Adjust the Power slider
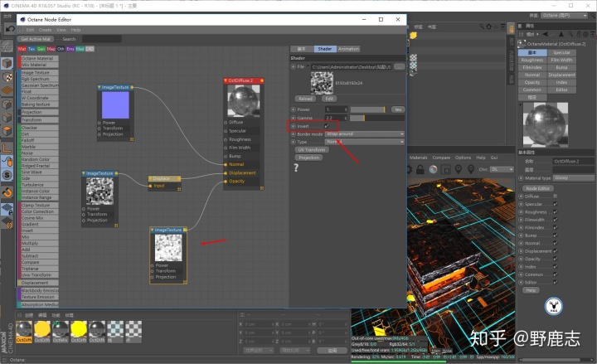The image size is (597, 364). tap(367, 109)
